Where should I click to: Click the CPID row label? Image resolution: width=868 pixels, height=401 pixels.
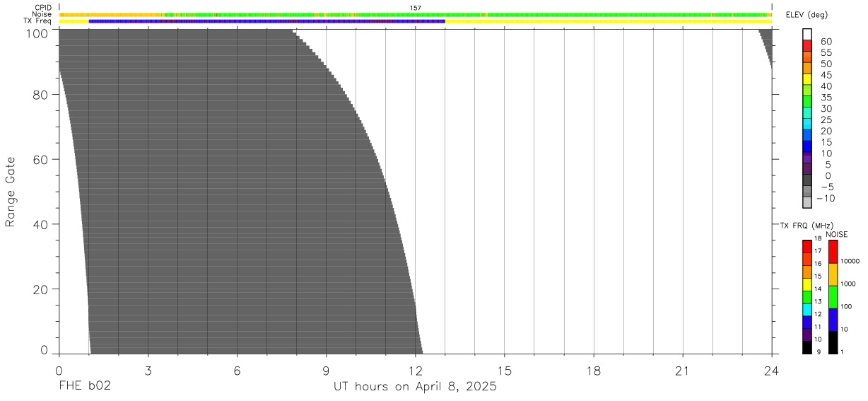44,8
